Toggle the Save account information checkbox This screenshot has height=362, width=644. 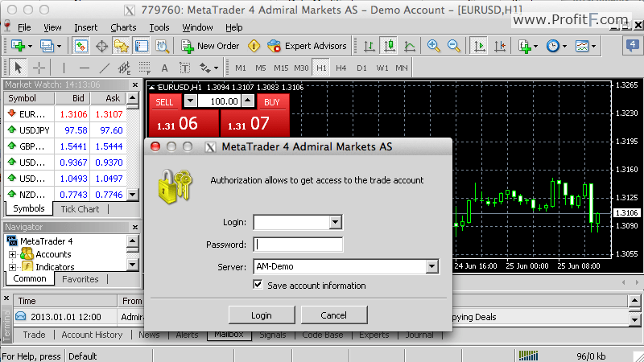(x=258, y=285)
